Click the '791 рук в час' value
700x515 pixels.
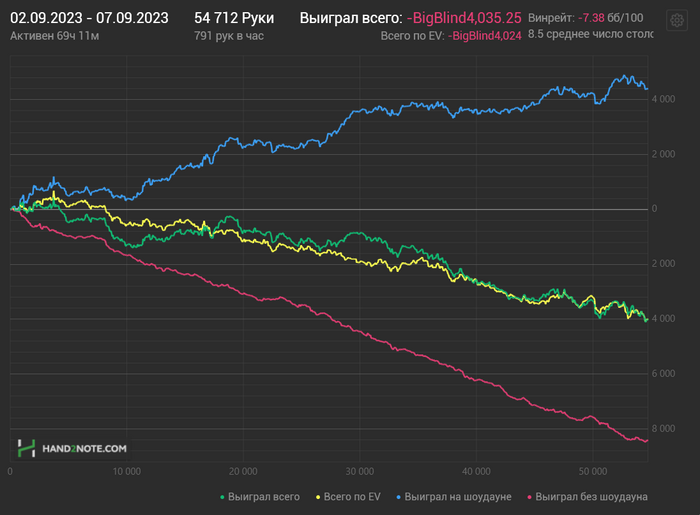pos(229,36)
